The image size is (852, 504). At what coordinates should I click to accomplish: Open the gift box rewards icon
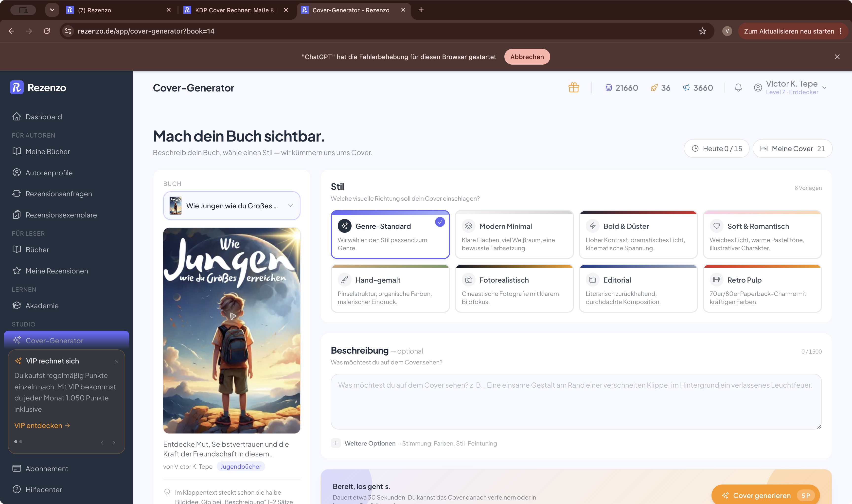coord(573,88)
